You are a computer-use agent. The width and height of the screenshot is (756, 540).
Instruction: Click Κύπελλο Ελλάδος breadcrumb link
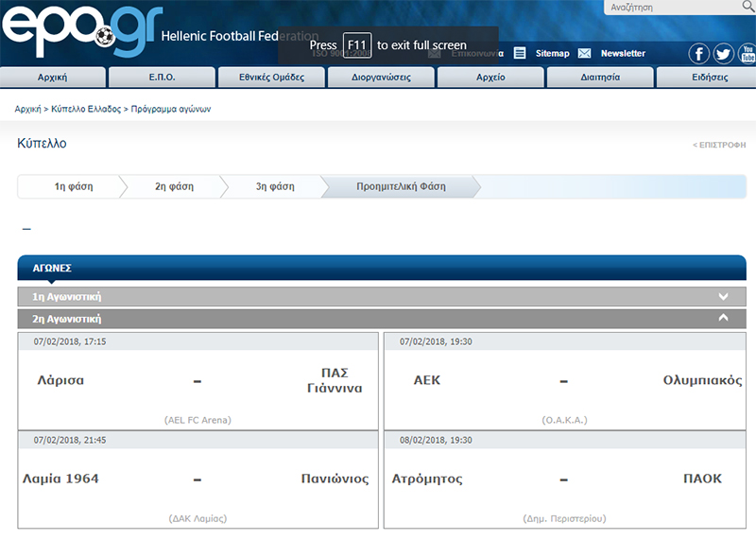pos(86,109)
